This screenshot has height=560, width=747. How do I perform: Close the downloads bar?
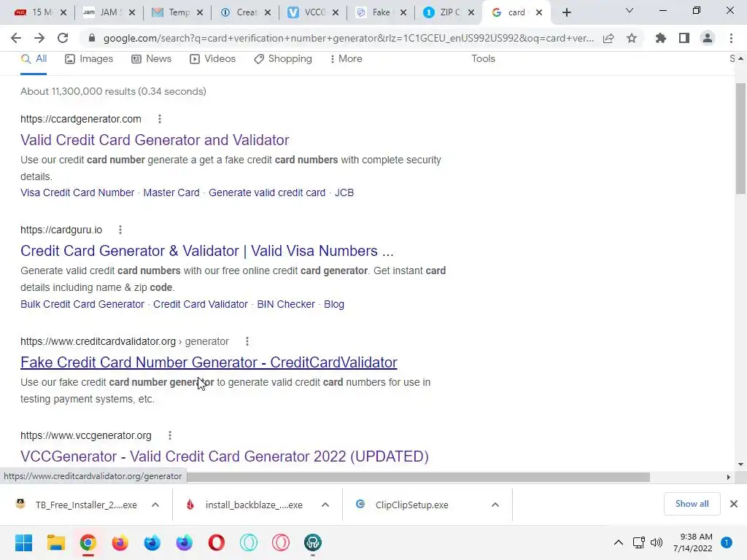(x=734, y=504)
